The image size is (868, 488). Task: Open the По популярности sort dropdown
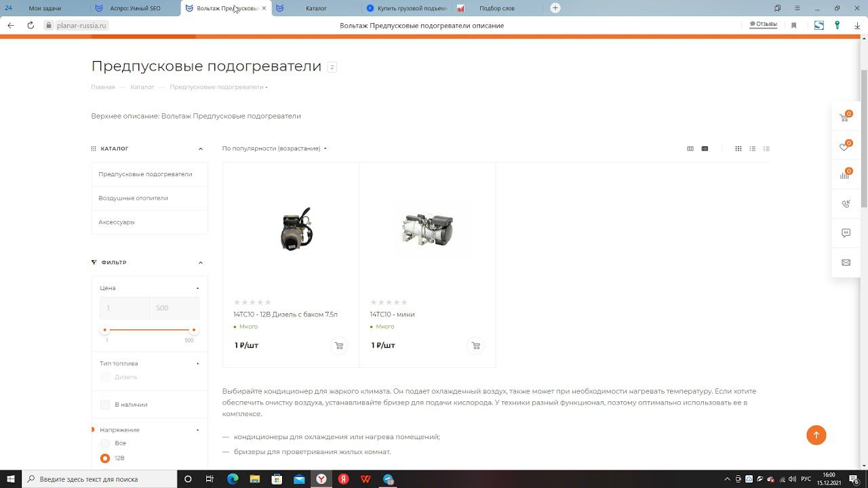click(x=274, y=148)
